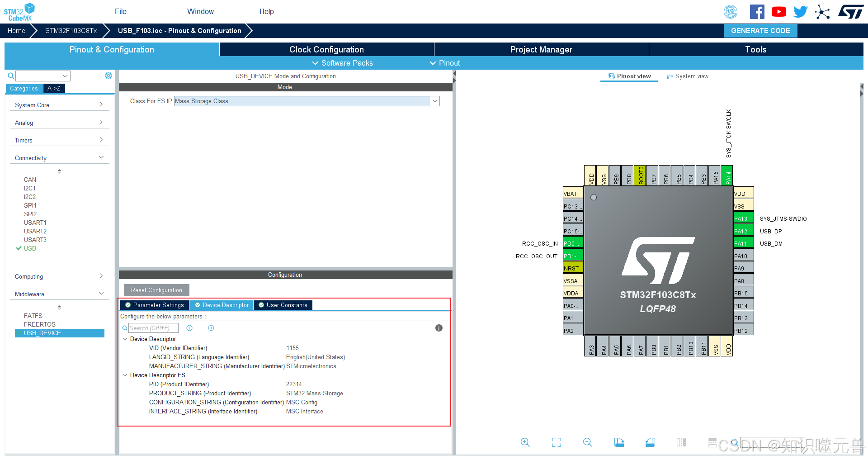Switch to Tools tab

(x=756, y=49)
